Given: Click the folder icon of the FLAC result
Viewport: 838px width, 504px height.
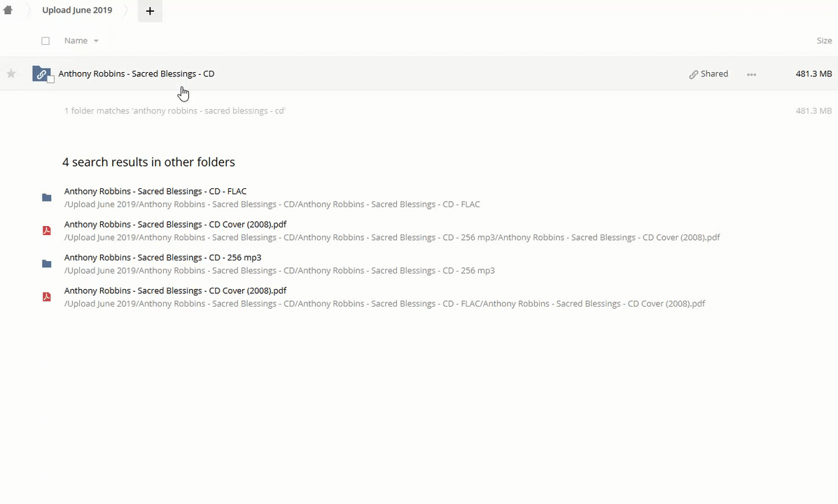Looking at the screenshot, I should (x=47, y=197).
